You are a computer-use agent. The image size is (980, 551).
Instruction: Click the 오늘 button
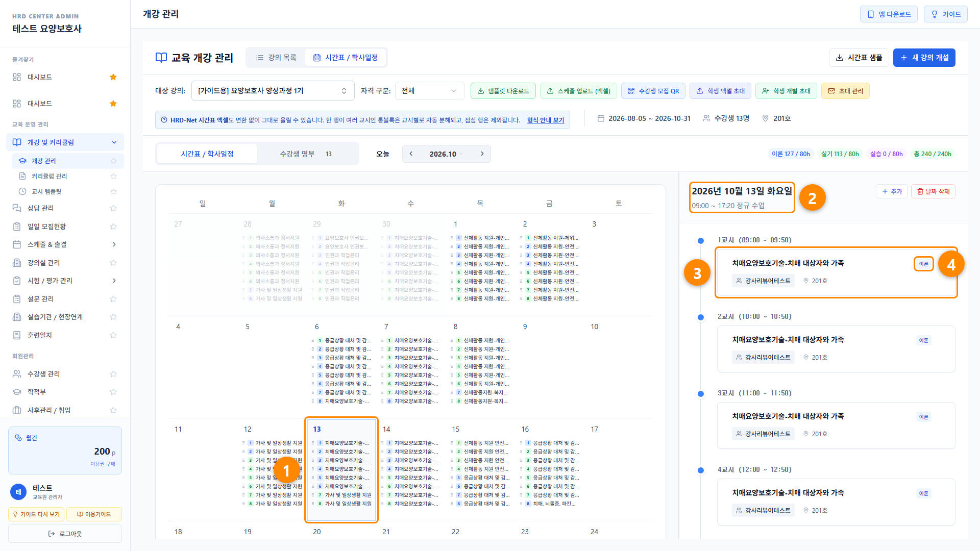tap(382, 154)
